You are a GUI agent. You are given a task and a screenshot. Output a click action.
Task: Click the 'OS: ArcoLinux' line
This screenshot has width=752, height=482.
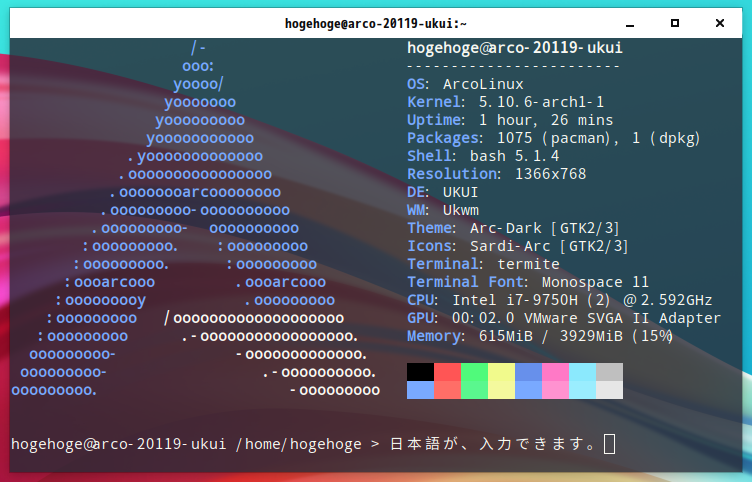(x=465, y=84)
